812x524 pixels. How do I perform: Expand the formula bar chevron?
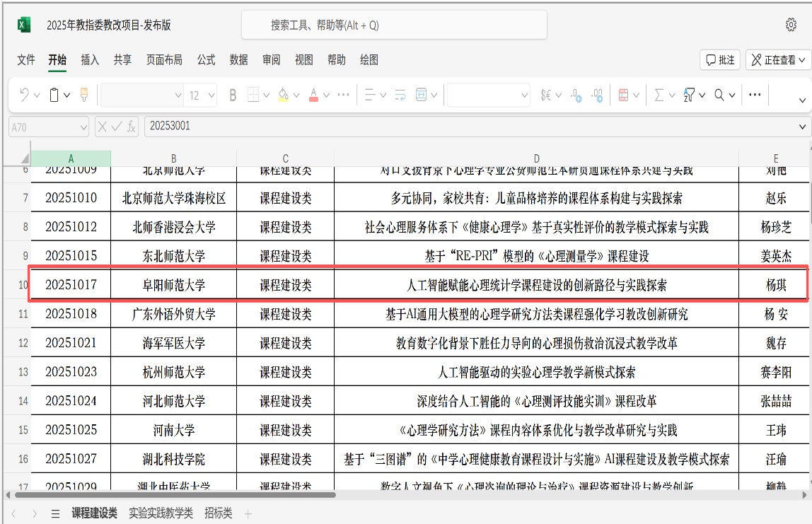(x=802, y=127)
